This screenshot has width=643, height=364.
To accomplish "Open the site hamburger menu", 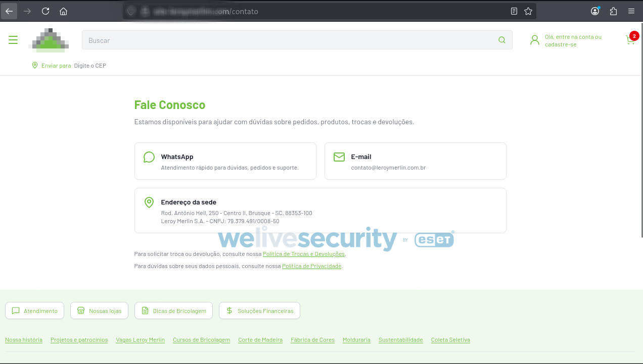I will click(x=13, y=40).
